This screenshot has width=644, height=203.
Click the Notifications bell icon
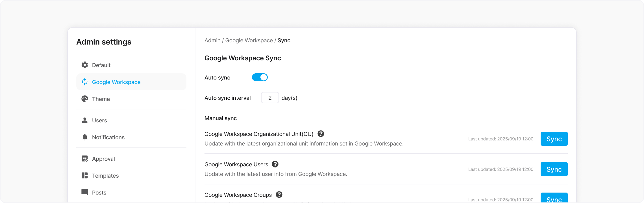coord(85,137)
